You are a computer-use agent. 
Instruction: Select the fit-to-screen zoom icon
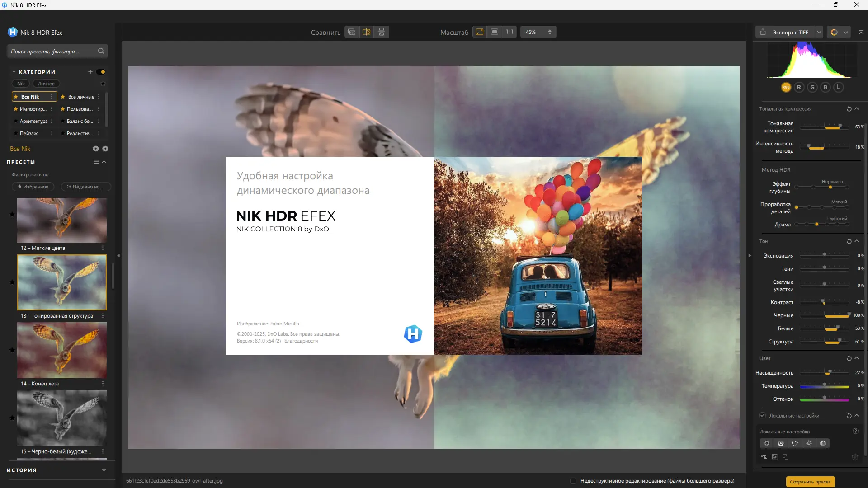tap(480, 32)
